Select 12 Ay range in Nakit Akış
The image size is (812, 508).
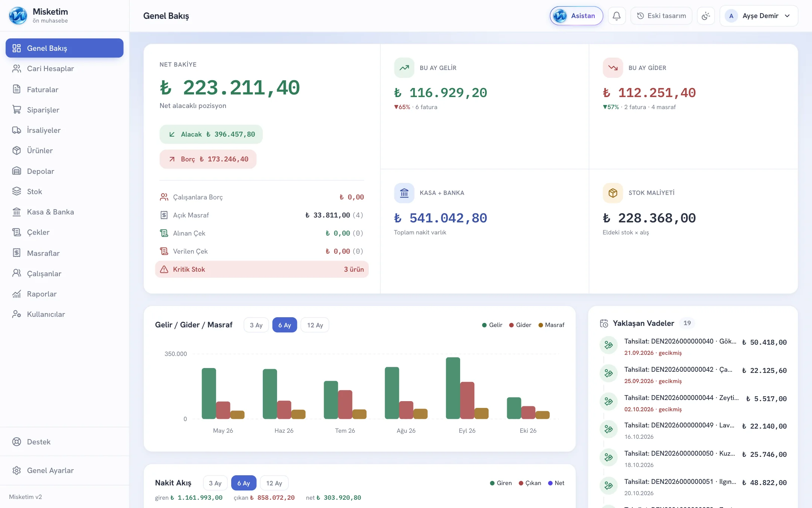pyautogui.click(x=274, y=483)
